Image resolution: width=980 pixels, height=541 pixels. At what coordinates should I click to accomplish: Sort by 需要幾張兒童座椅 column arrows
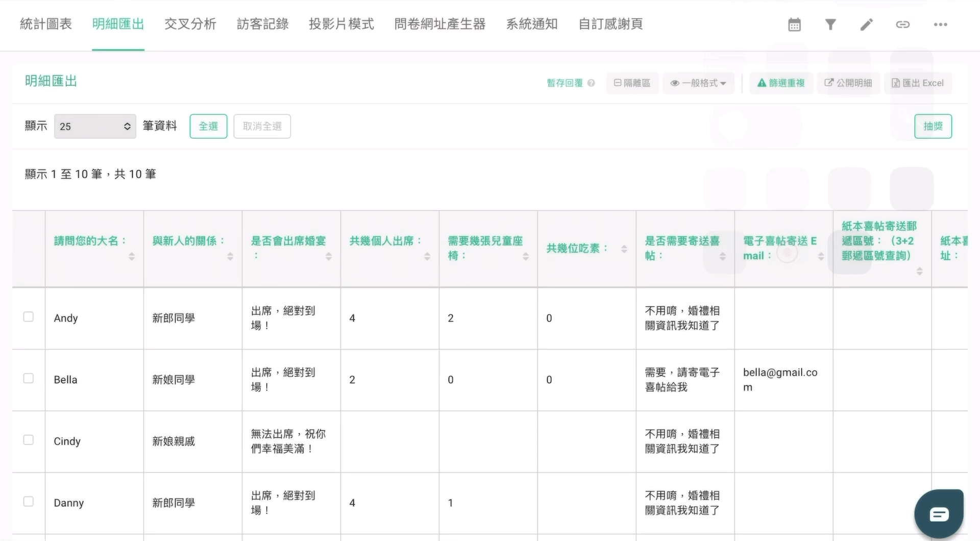point(526,256)
